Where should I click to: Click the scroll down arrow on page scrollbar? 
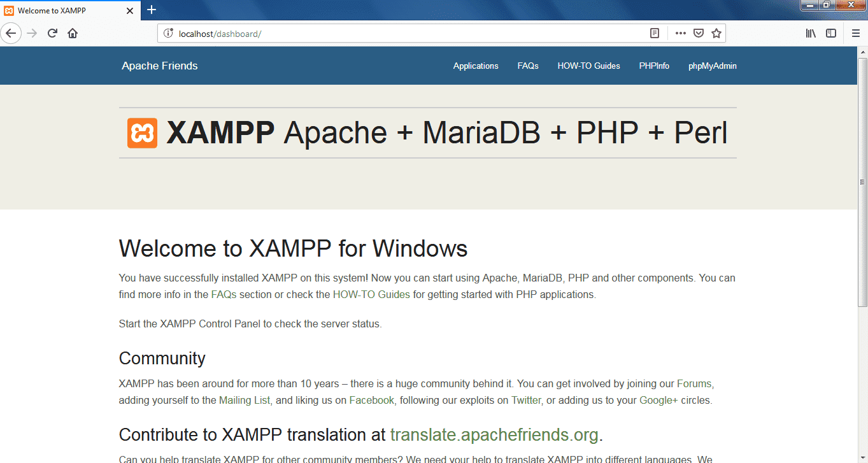click(x=862, y=457)
